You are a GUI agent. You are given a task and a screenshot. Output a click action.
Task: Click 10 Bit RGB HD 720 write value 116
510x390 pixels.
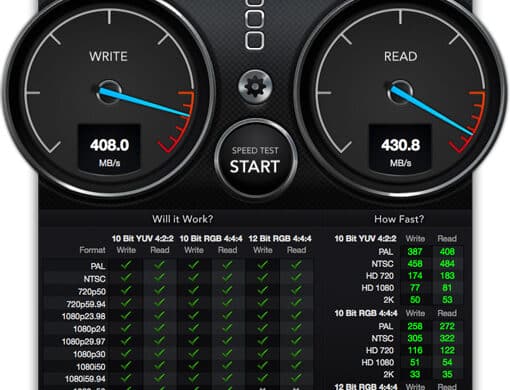point(415,350)
